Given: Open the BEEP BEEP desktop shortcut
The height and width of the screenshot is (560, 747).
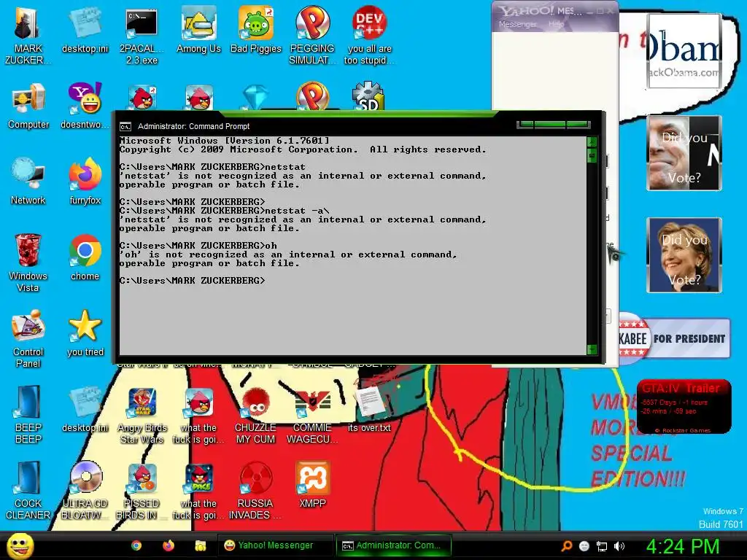Looking at the screenshot, I should [x=28, y=414].
